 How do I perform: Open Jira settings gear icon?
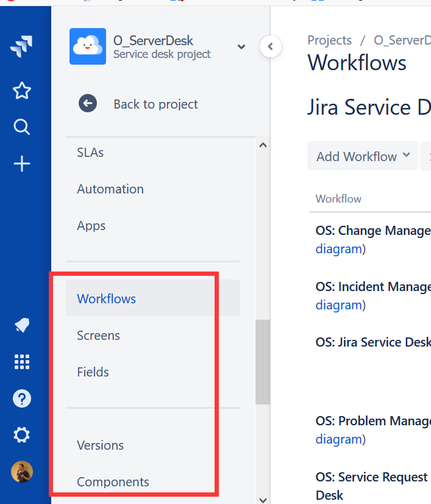[22, 435]
